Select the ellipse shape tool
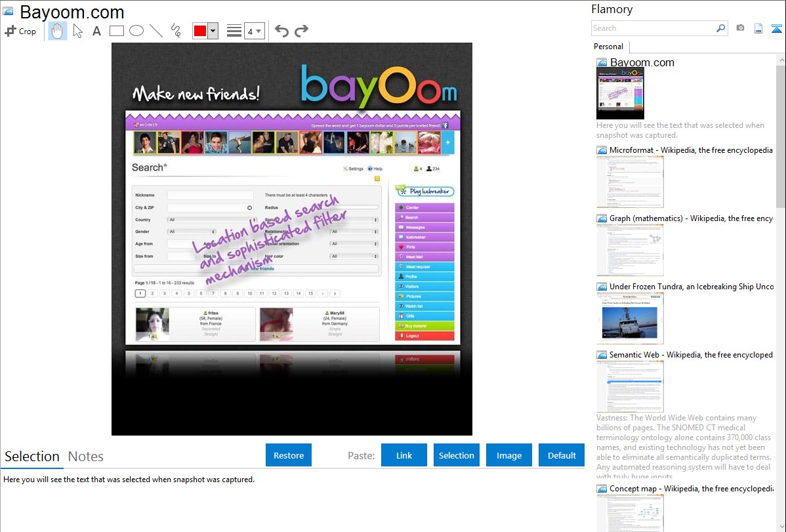This screenshot has height=532, width=786. 136,31
